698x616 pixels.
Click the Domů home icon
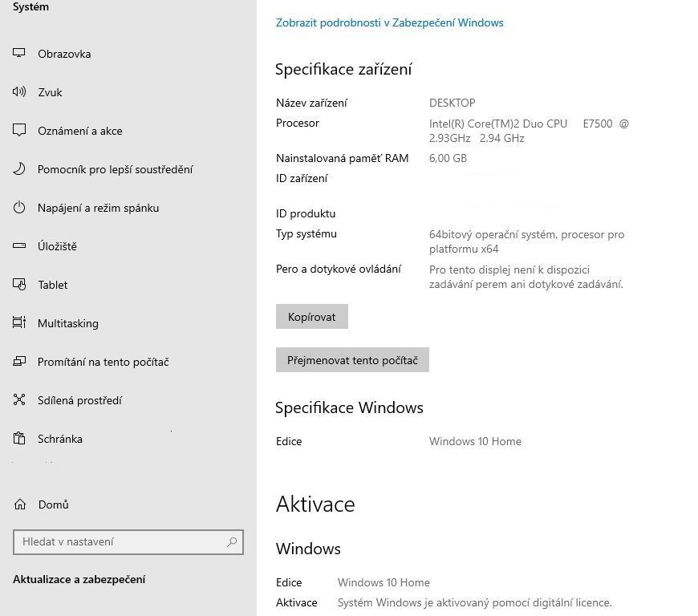tap(20, 505)
